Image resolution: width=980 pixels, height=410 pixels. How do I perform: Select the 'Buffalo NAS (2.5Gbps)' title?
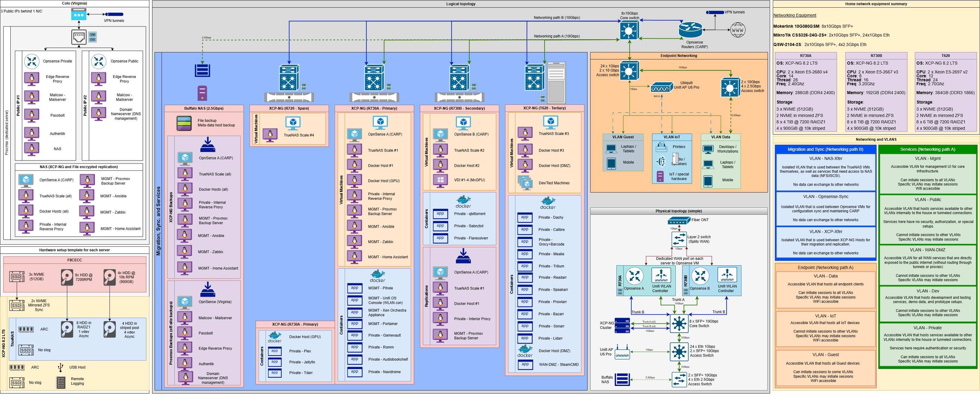click(204, 108)
